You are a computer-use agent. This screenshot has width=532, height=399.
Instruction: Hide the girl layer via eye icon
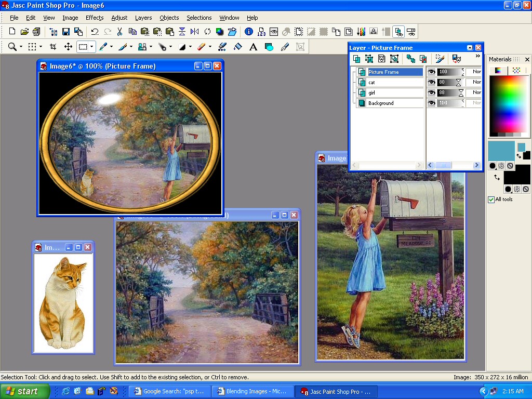click(431, 92)
